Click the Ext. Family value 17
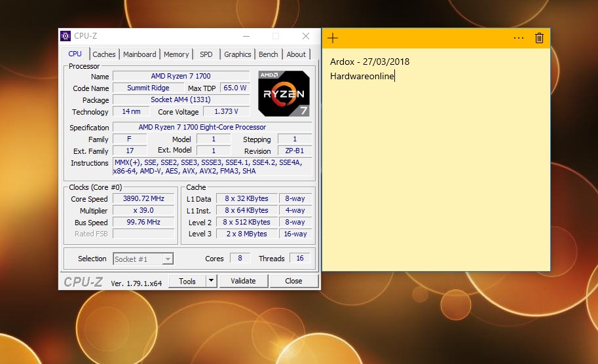 pyautogui.click(x=130, y=151)
